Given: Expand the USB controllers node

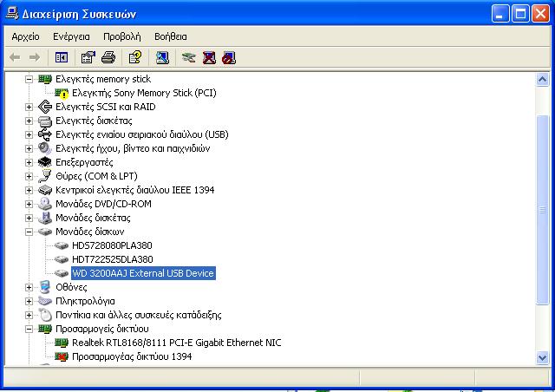Looking at the screenshot, I should tap(29, 134).
